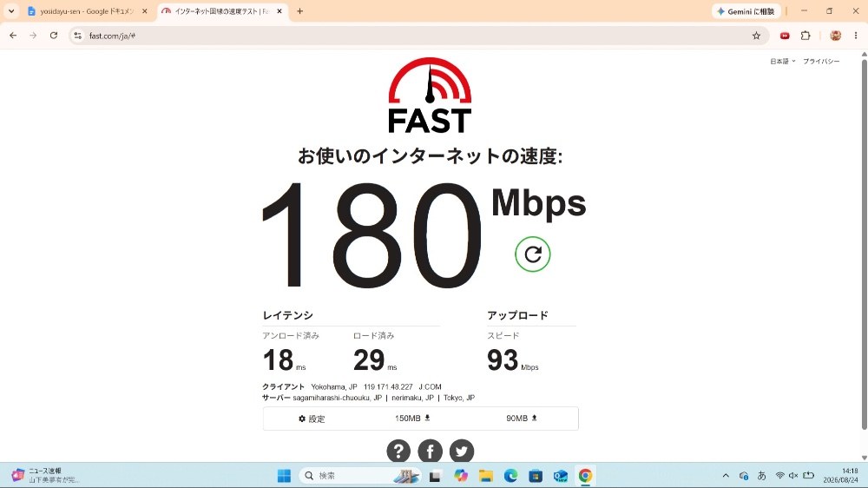Open the ニュース速報 news widget

click(x=45, y=475)
